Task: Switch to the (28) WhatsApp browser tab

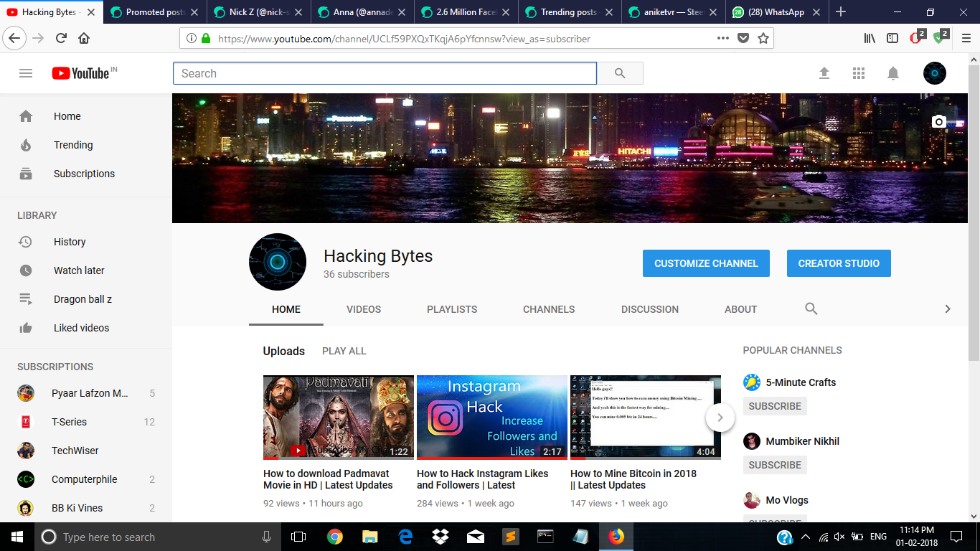Action: click(777, 12)
